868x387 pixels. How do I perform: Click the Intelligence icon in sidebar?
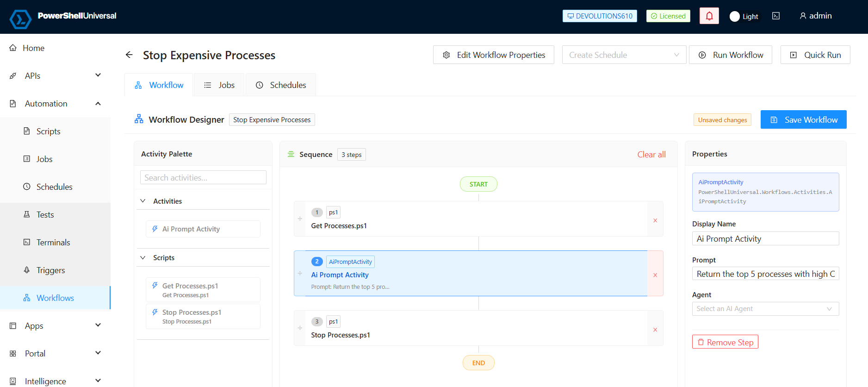tap(13, 381)
